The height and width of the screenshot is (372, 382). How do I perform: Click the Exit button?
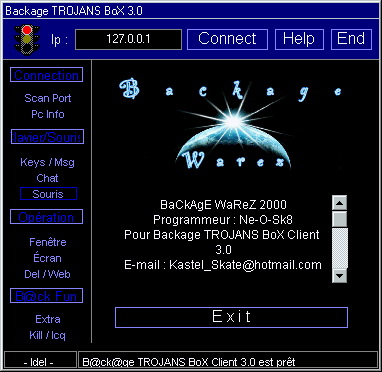[x=231, y=317]
